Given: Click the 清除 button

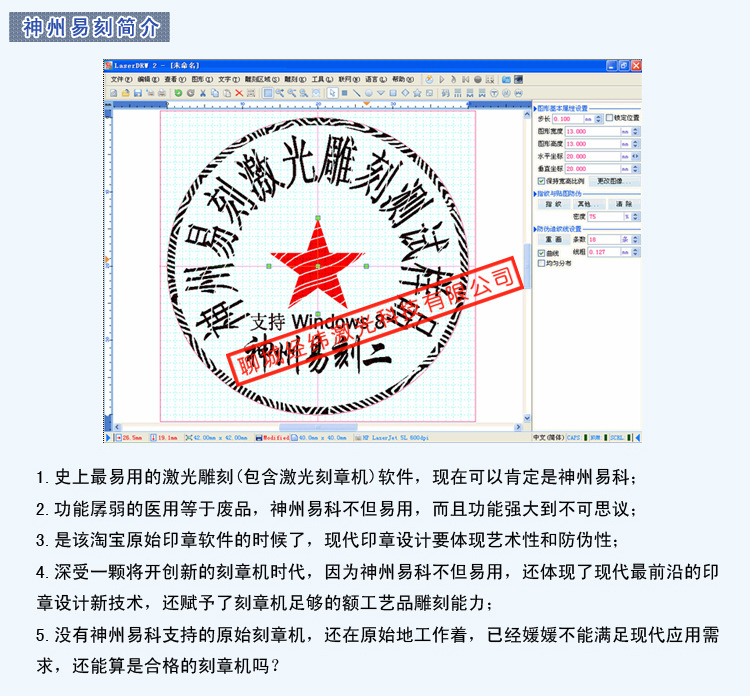Looking at the screenshot, I should [x=624, y=204].
